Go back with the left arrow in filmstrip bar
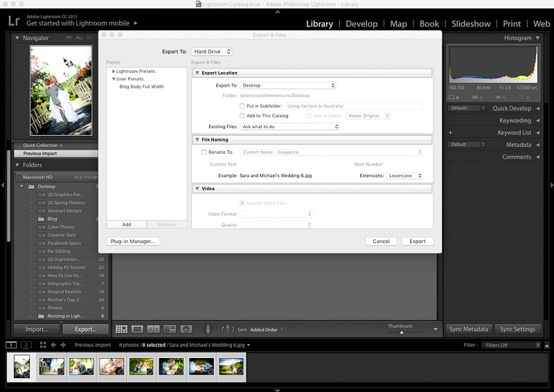 (53, 345)
